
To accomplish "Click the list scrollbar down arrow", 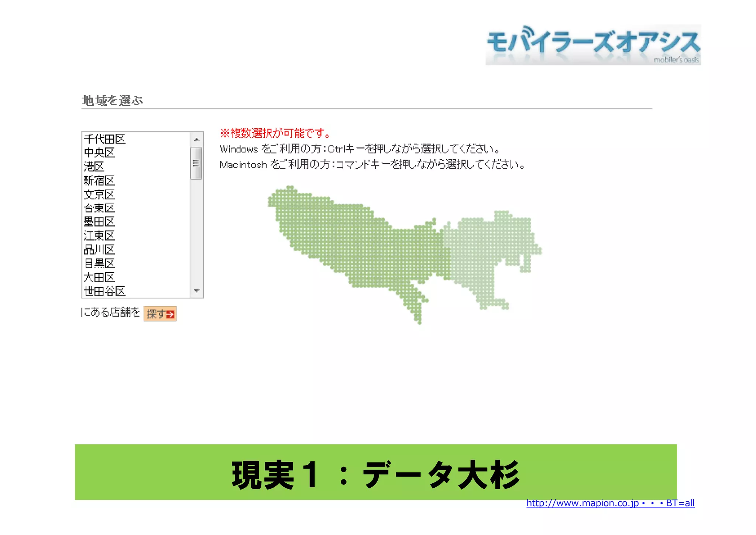I will coord(196,291).
